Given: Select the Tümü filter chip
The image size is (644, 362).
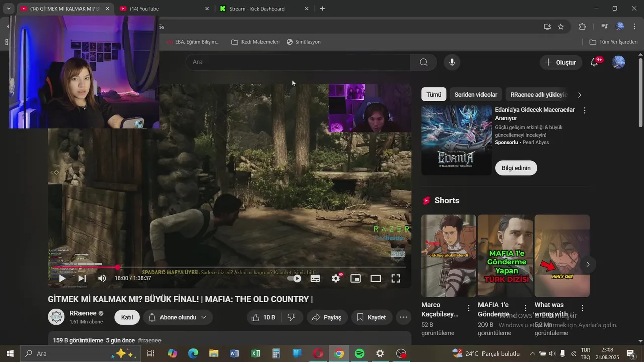Looking at the screenshot, I should (434, 95).
